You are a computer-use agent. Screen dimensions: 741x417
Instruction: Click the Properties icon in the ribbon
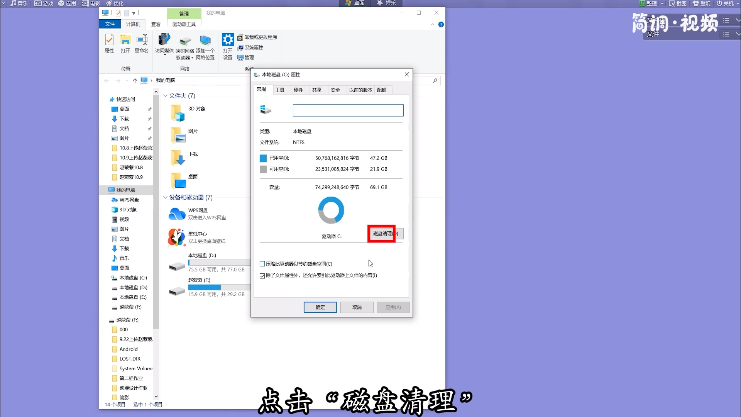click(x=110, y=41)
